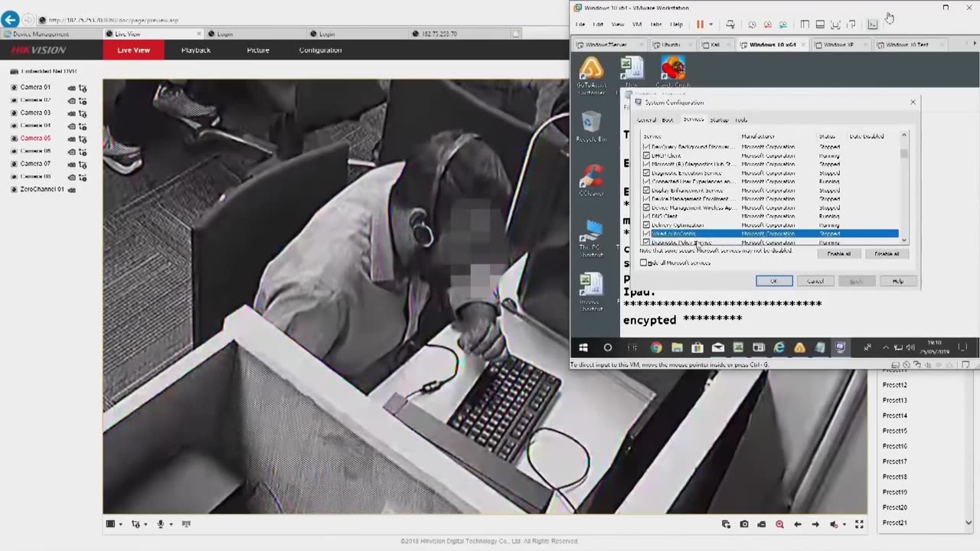Toggle the Wired AutoConfig service checkbox

pos(646,233)
